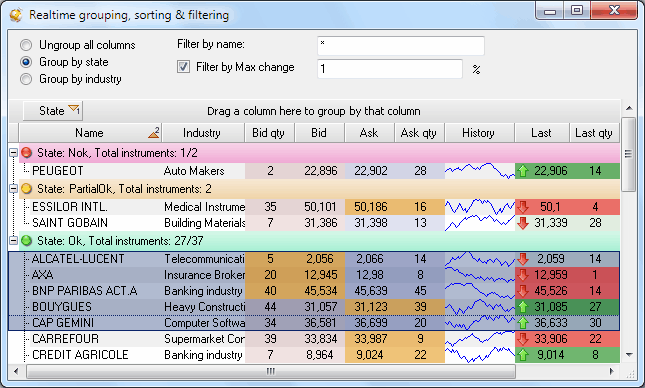Select the ALCATEL-LUCENT row name
This screenshot has height=388, width=645.
tap(78, 258)
